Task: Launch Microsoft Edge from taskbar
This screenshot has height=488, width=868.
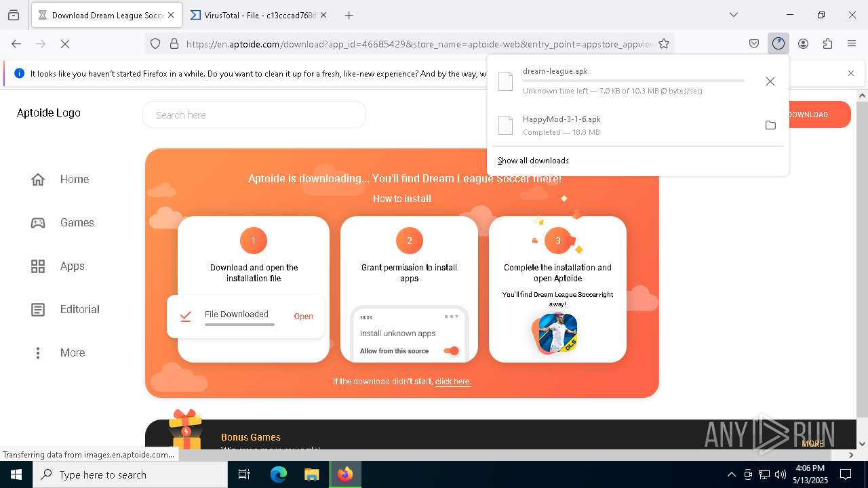Action: [279, 474]
